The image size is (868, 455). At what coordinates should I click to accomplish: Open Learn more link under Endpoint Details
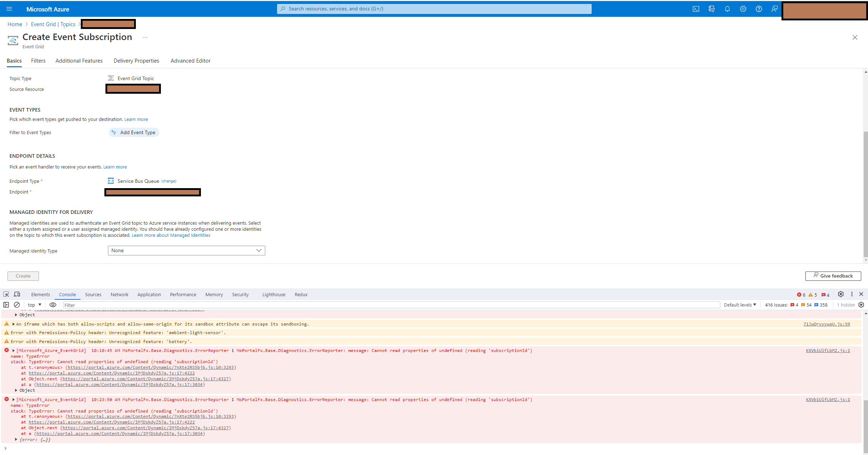point(115,167)
